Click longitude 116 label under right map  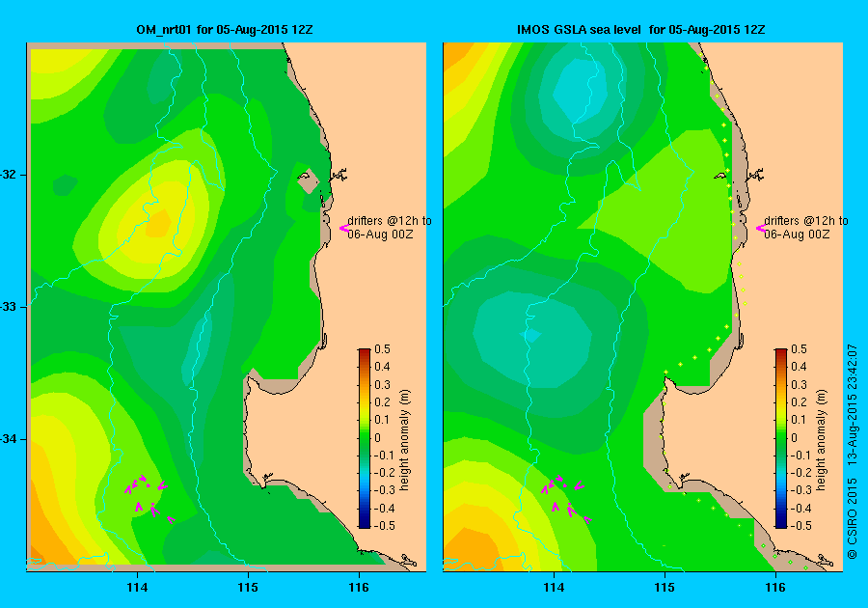click(x=775, y=588)
